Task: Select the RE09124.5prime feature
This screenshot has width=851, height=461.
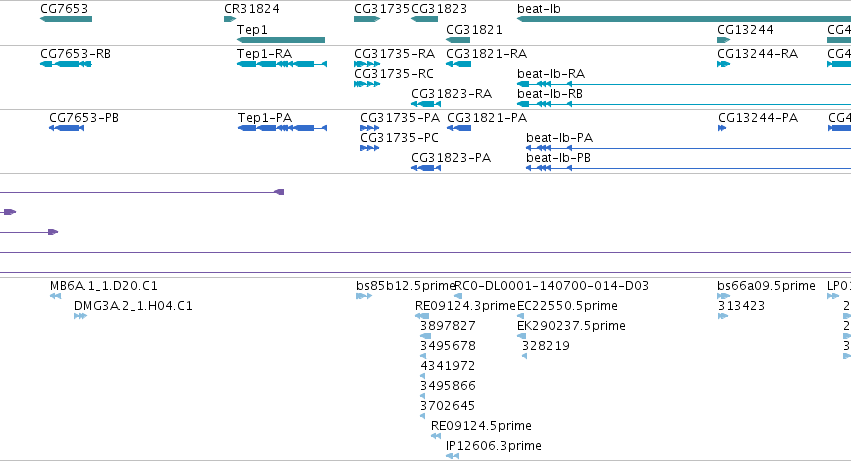Action: tap(436, 436)
